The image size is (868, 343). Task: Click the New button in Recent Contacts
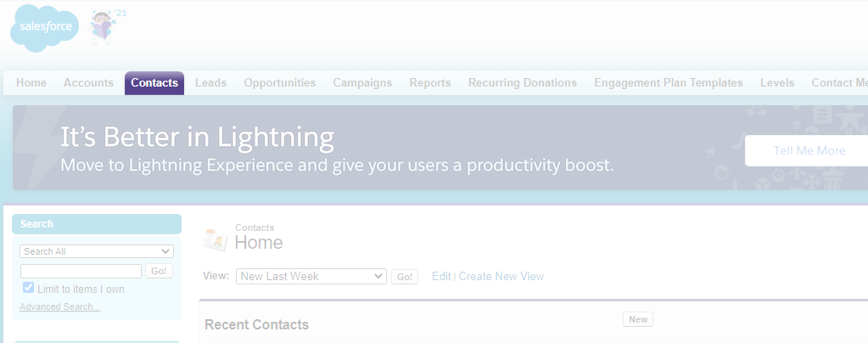(x=638, y=319)
